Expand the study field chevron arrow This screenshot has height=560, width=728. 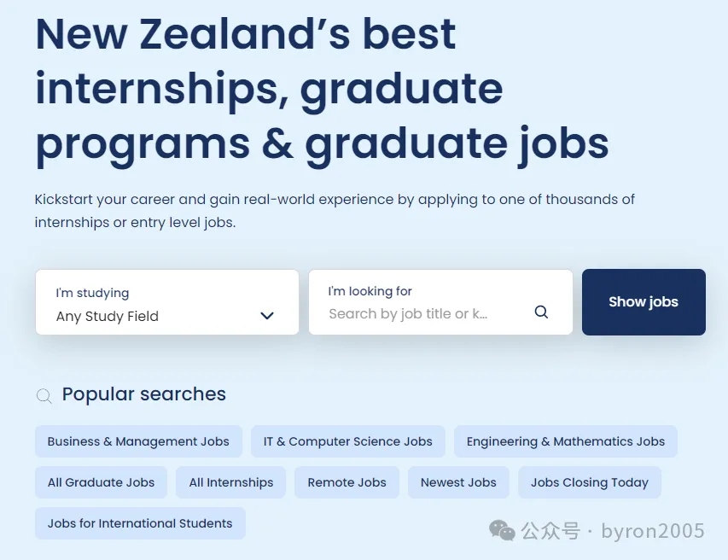(267, 316)
